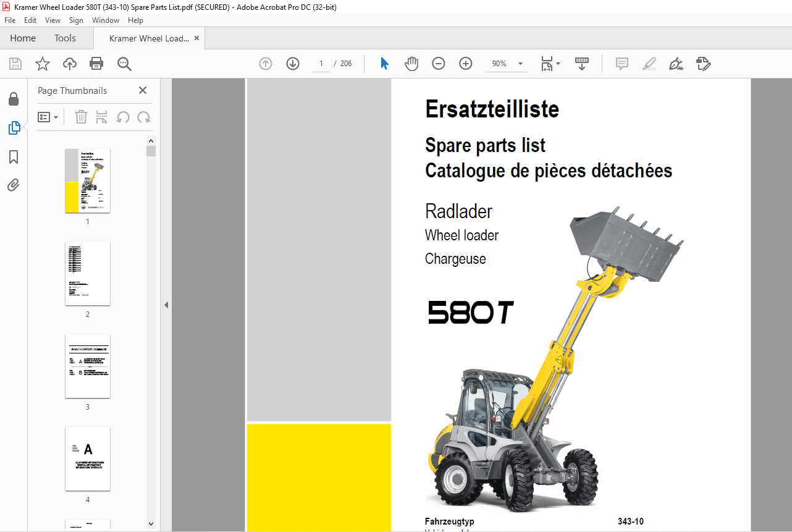Image resolution: width=792 pixels, height=532 pixels.
Task: Print the document using printer icon
Action: click(x=96, y=64)
